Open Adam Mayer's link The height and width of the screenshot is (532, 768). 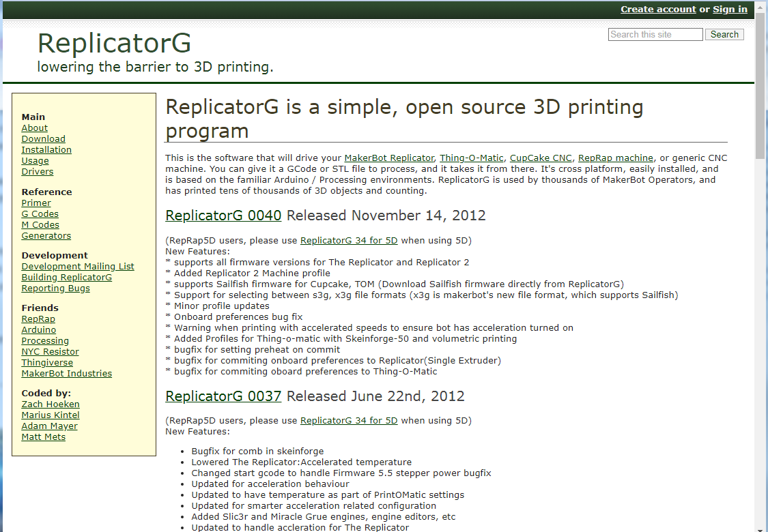point(49,426)
